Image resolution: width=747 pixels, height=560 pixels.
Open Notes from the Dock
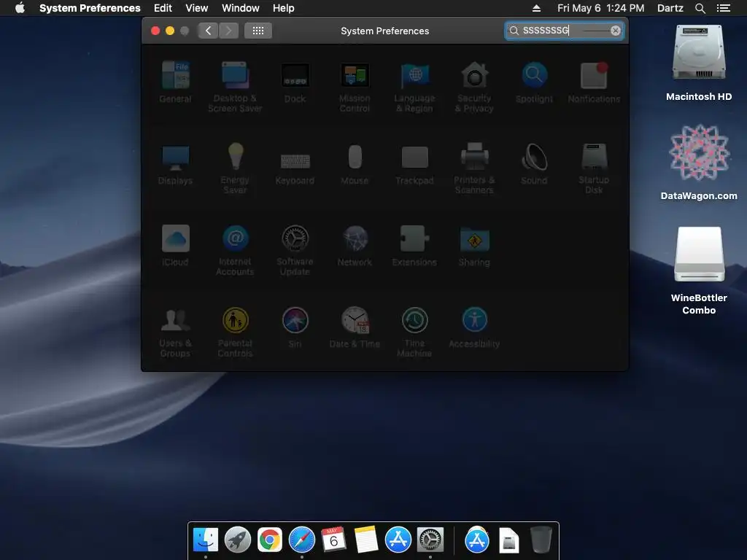366,540
